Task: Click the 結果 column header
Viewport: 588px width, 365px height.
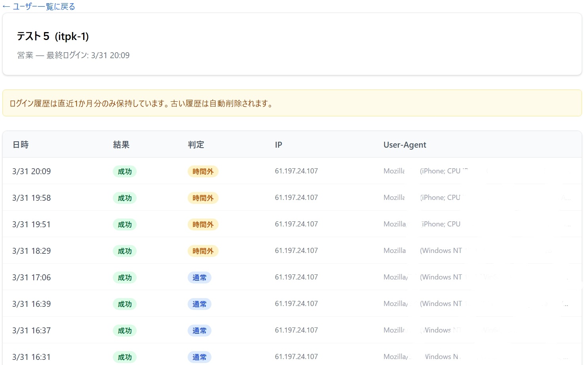Action: 121,145
